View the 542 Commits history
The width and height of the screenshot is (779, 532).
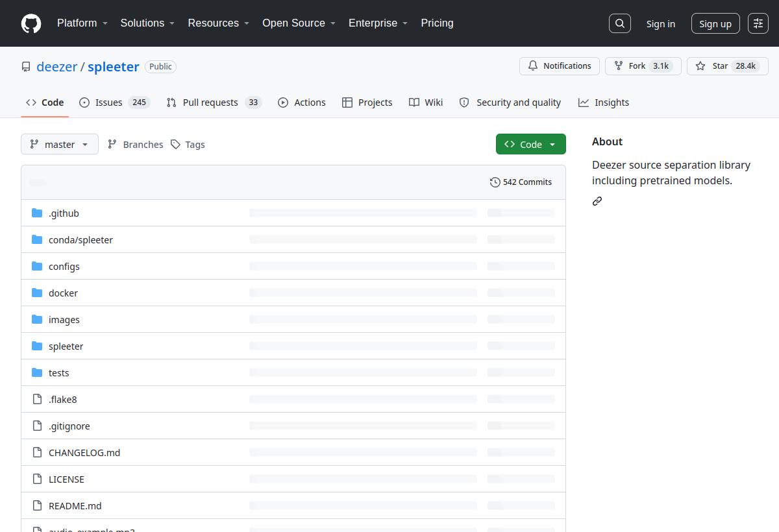[x=521, y=182]
